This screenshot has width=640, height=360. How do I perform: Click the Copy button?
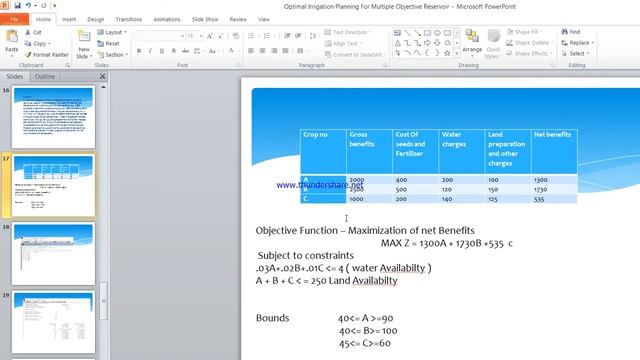pos(38,43)
